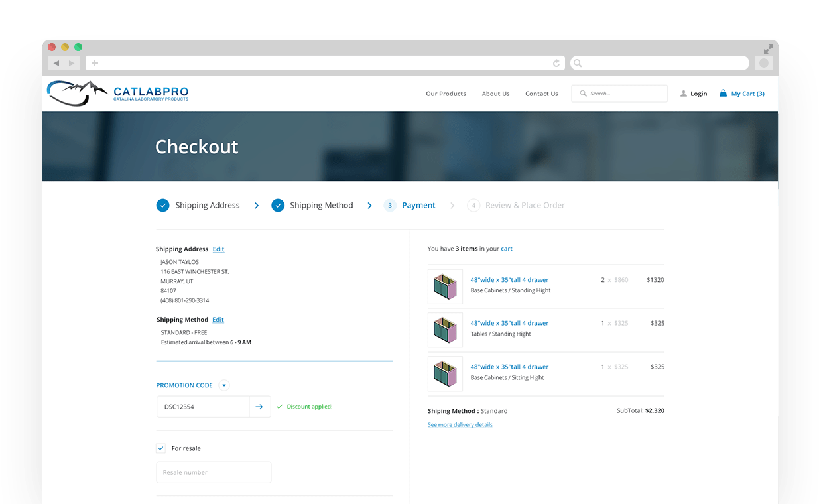Click the Shipping Address step checkmark
The image size is (819, 504).
tap(162, 206)
